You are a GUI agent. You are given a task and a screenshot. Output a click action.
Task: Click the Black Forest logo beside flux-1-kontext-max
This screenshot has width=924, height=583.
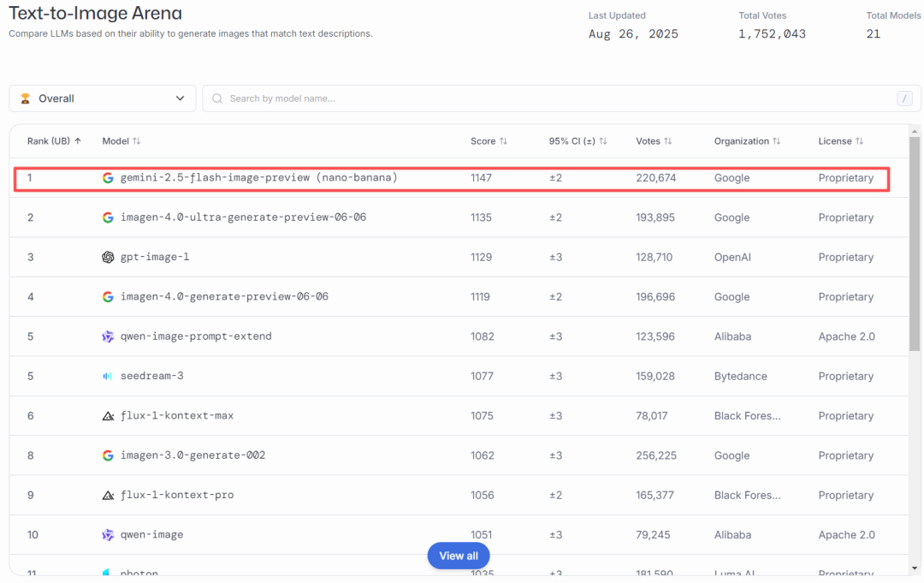pos(108,416)
